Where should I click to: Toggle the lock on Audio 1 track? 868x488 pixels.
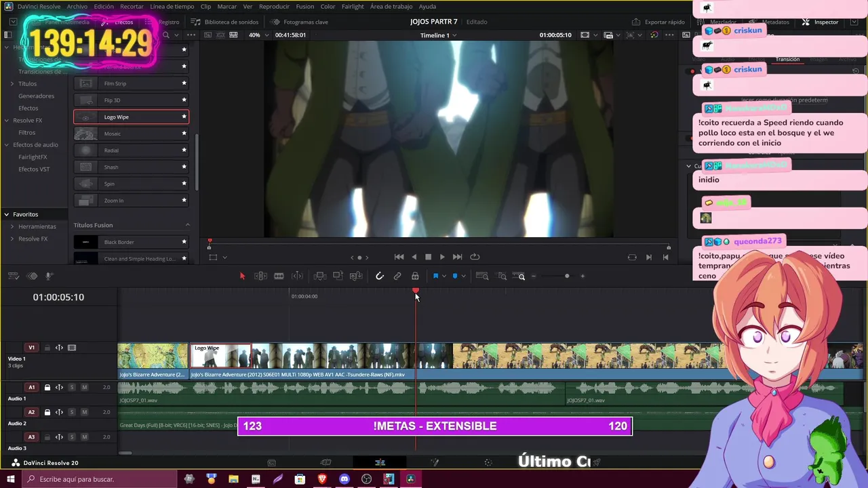point(47,388)
